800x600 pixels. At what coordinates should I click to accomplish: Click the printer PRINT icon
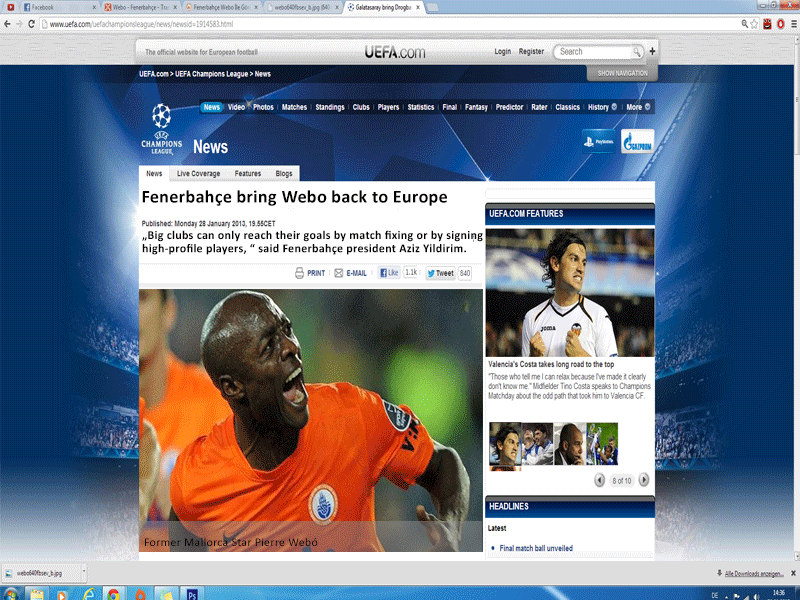point(299,273)
